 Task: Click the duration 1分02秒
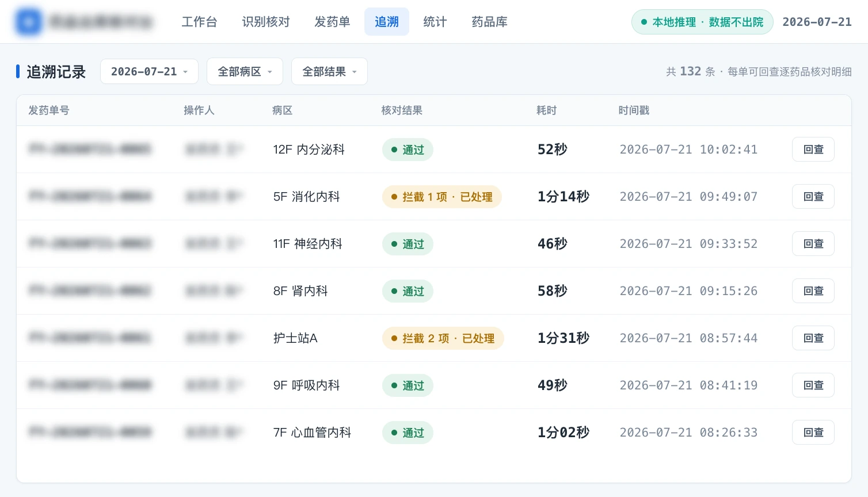click(564, 433)
